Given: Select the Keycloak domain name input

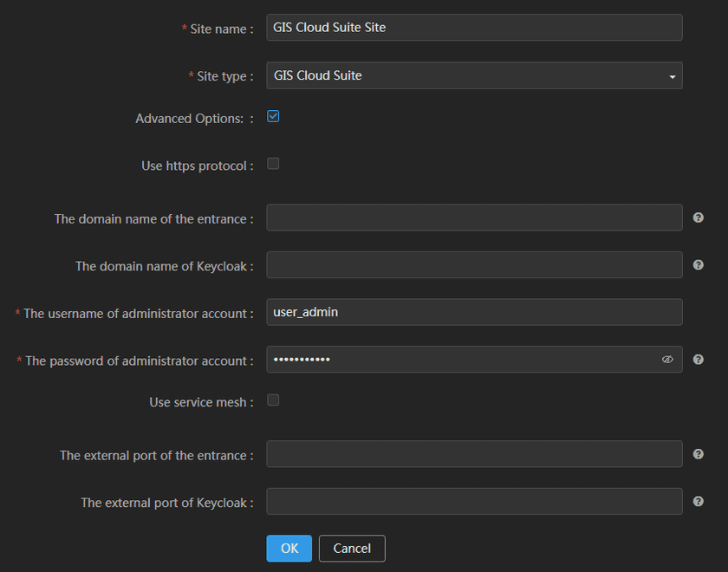Looking at the screenshot, I should (473, 265).
